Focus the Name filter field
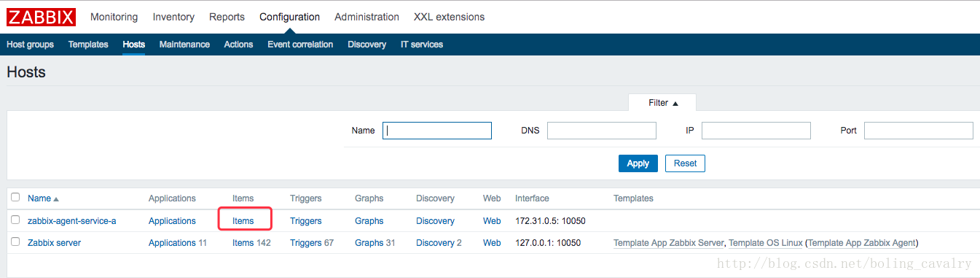The image size is (980, 278). tap(437, 131)
